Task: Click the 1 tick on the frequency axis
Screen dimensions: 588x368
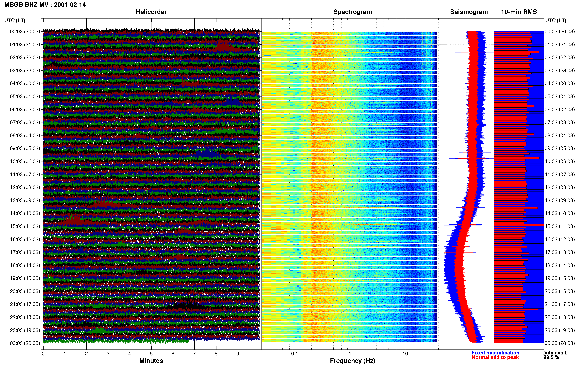Action: [350, 354]
